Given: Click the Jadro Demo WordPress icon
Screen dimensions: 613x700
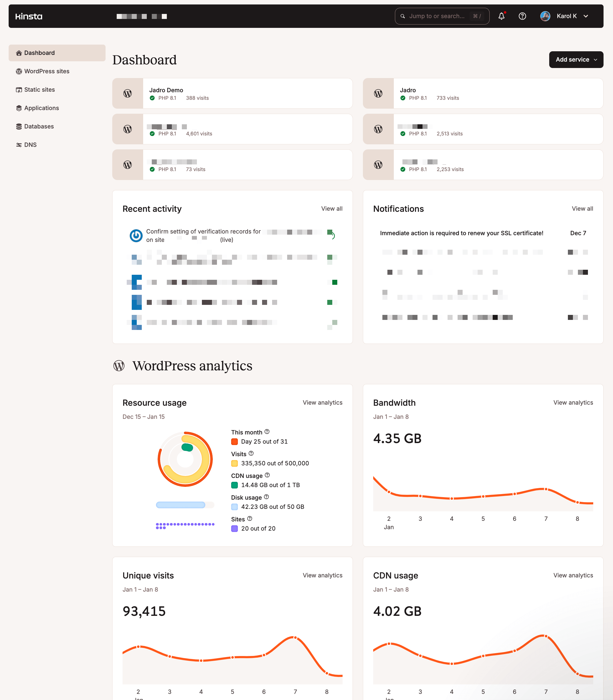Looking at the screenshot, I should click(x=128, y=93).
